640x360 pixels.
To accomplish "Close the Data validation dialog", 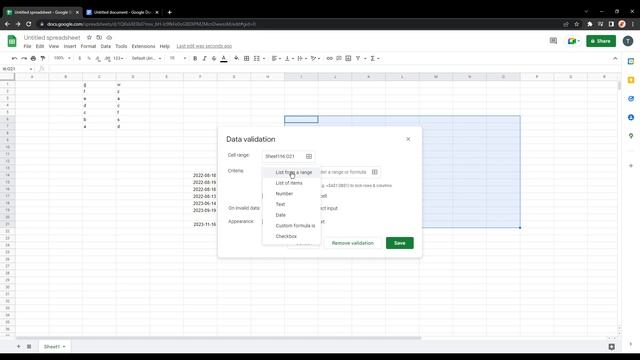I will pos(408,139).
